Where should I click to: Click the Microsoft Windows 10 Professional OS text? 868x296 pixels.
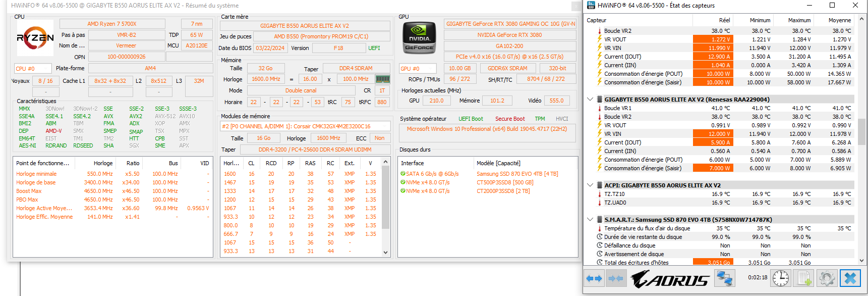click(487, 129)
